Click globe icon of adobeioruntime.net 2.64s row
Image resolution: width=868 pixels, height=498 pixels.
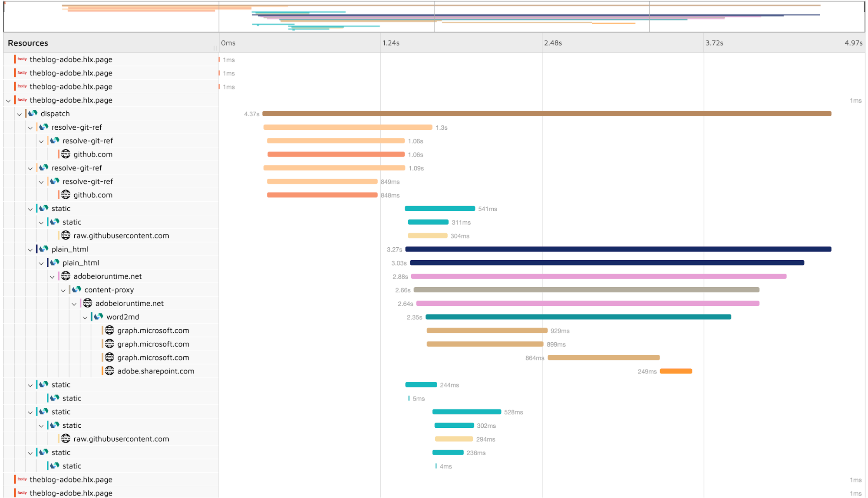[88, 303]
